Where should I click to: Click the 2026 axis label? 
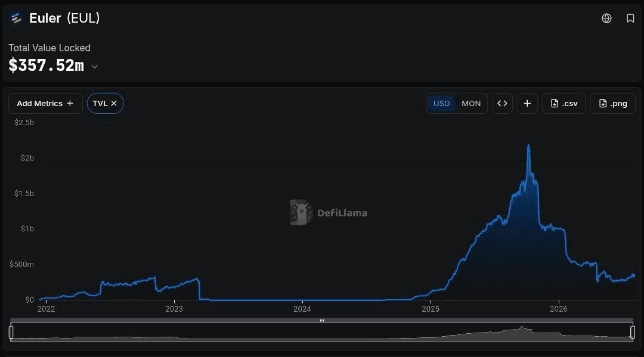point(559,309)
